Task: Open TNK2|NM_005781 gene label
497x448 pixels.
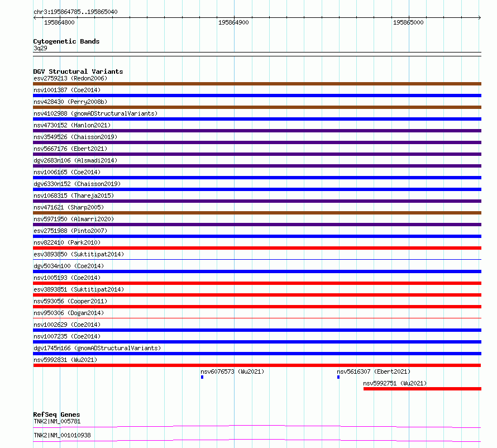Action: click(57, 421)
